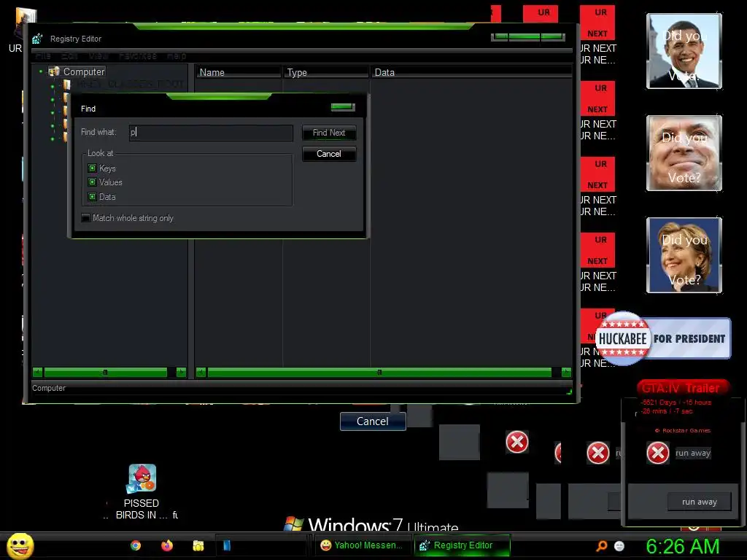
Task: Click the red X error icon beside 'run away' label
Action: (x=658, y=452)
